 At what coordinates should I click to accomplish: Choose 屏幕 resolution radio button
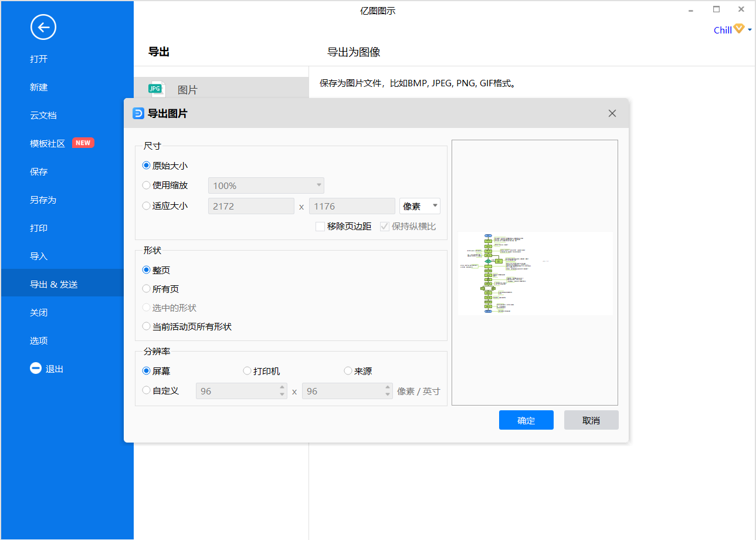(x=147, y=371)
